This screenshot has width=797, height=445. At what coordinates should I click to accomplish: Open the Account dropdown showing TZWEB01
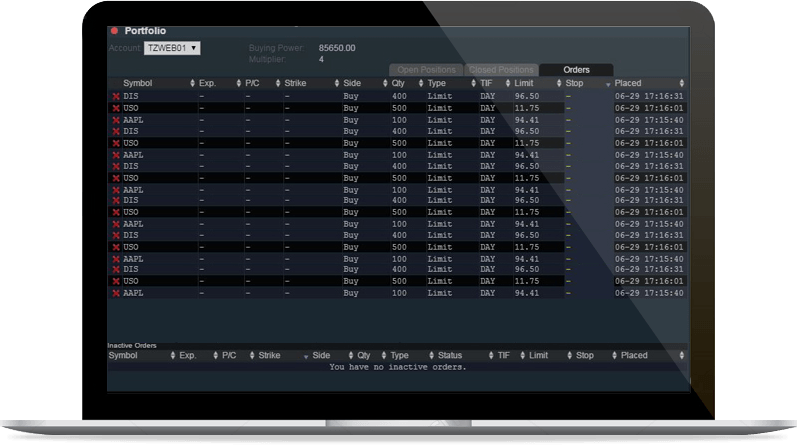coord(172,47)
